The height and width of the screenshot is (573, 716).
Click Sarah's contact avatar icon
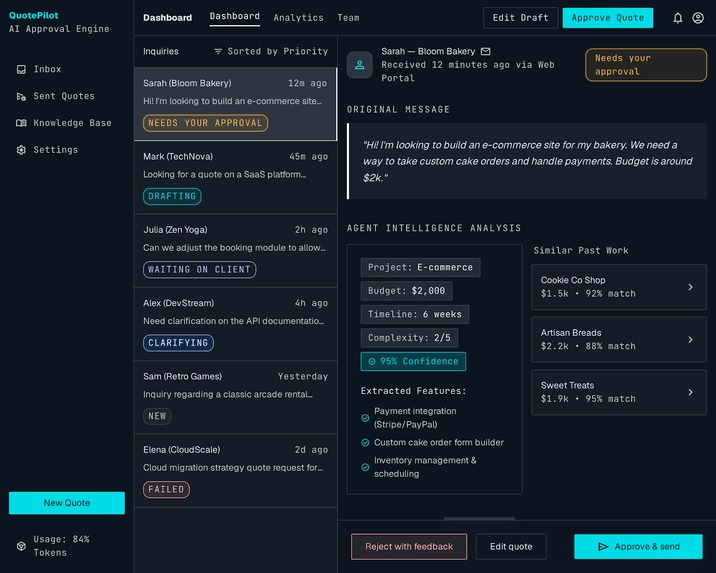coord(360,65)
